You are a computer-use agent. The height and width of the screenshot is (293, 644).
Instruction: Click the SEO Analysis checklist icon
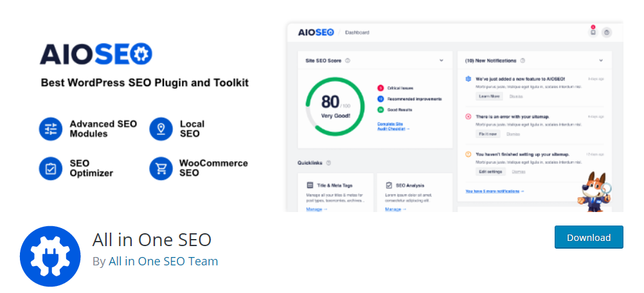pos(389,186)
